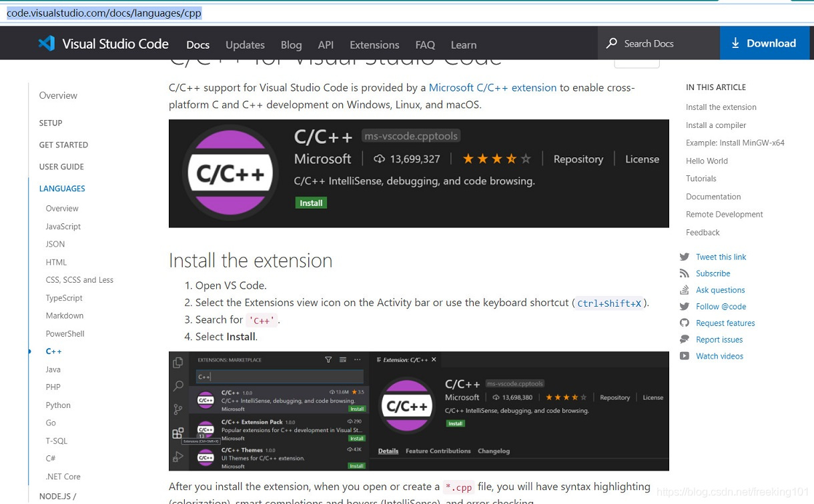Click the browser address bar showing the docs URL
Screen dimensions: 814x504
click(103, 12)
